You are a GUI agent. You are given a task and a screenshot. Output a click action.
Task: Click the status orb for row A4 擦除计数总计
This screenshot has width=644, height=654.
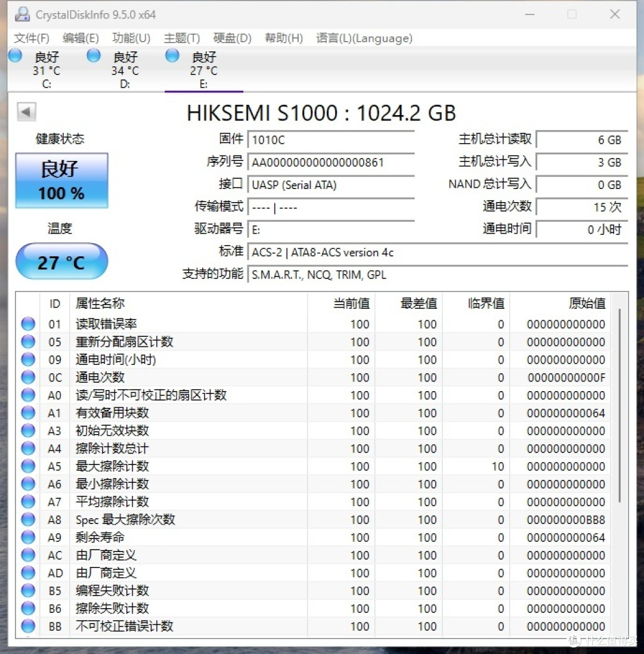(28, 448)
